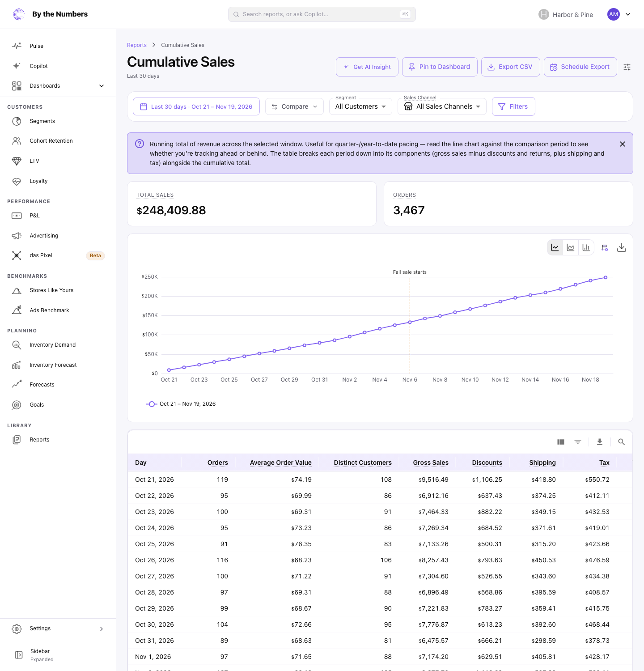The width and height of the screenshot is (644, 671).
Task: Click the Reports breadcrumb link
Action: tap(137, 45)
